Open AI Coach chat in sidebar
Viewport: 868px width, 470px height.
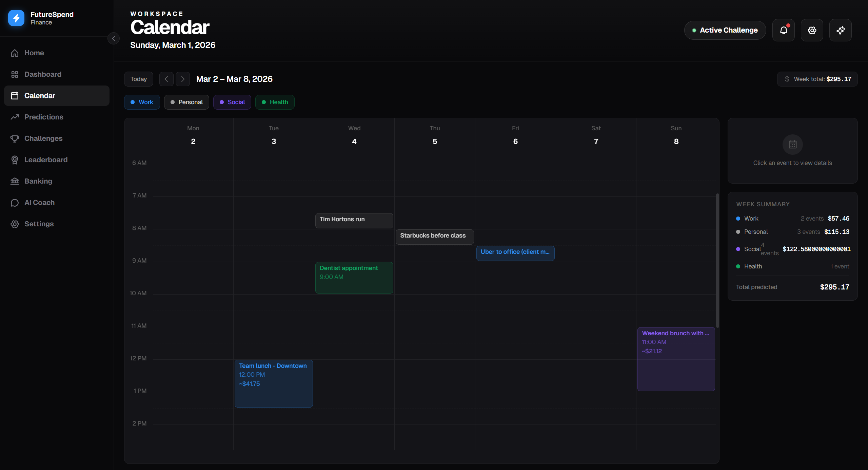(39, 203)
